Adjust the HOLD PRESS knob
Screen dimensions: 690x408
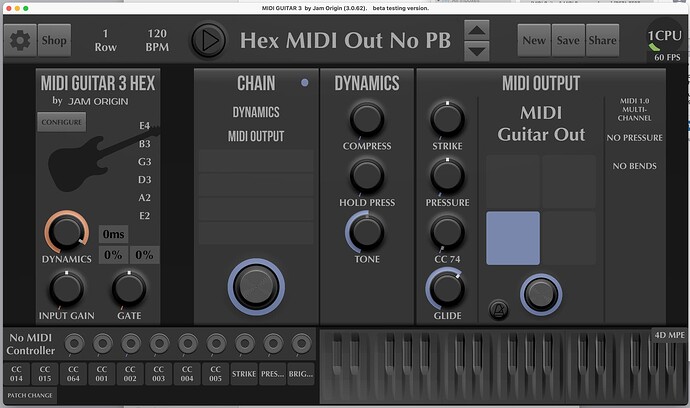tap(367, 176)
